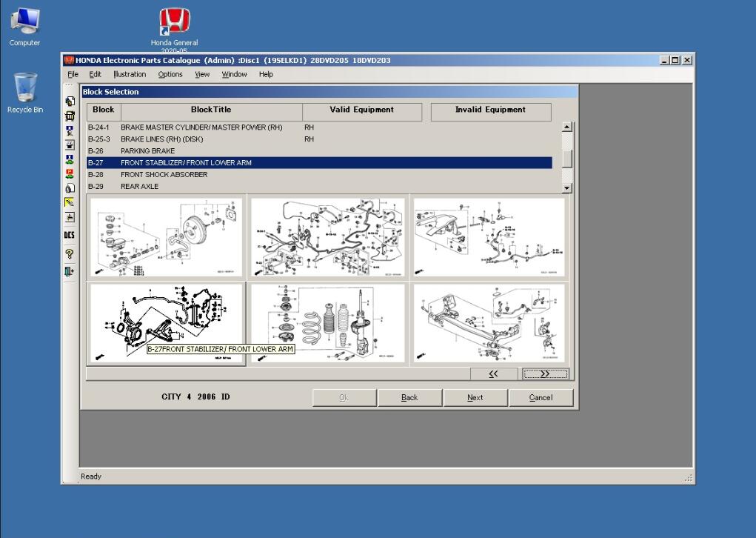Click the RH value in the B-25-3 row
756x538 pixels.
coord(309,139)
